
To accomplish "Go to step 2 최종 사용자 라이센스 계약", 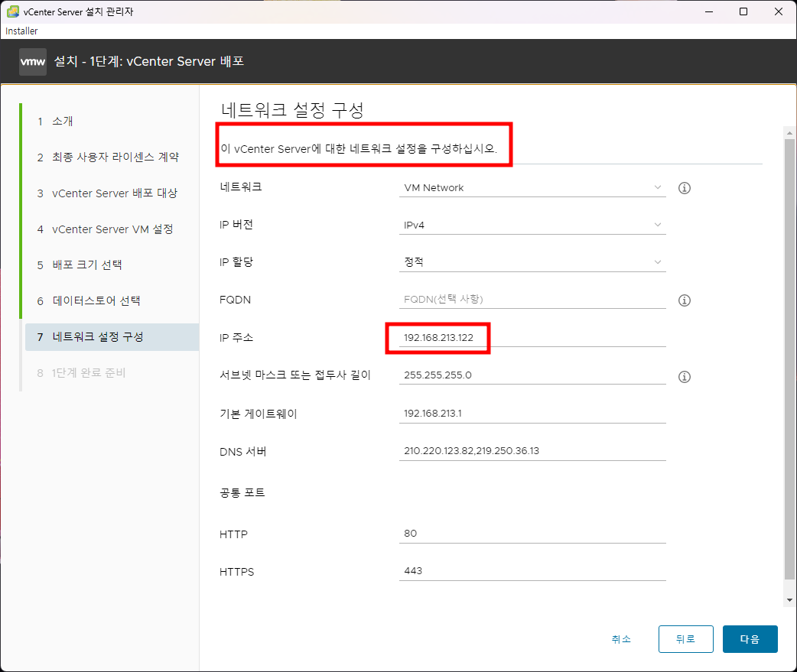I will coord(108,157).
